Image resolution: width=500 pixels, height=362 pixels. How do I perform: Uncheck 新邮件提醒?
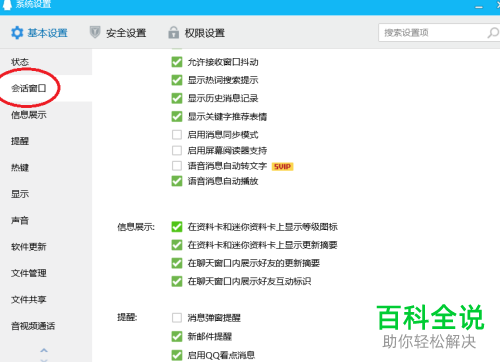point(177,336)
